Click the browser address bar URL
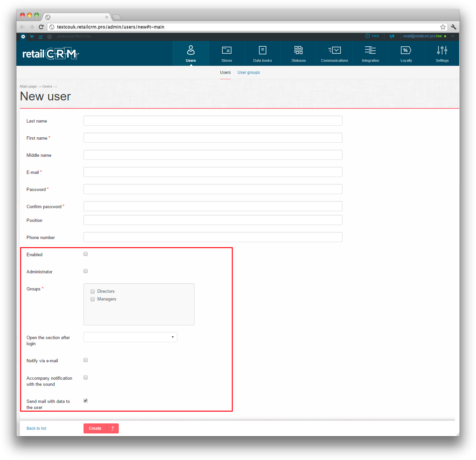Viewport: 476px width, 460px height. point(111,27)
